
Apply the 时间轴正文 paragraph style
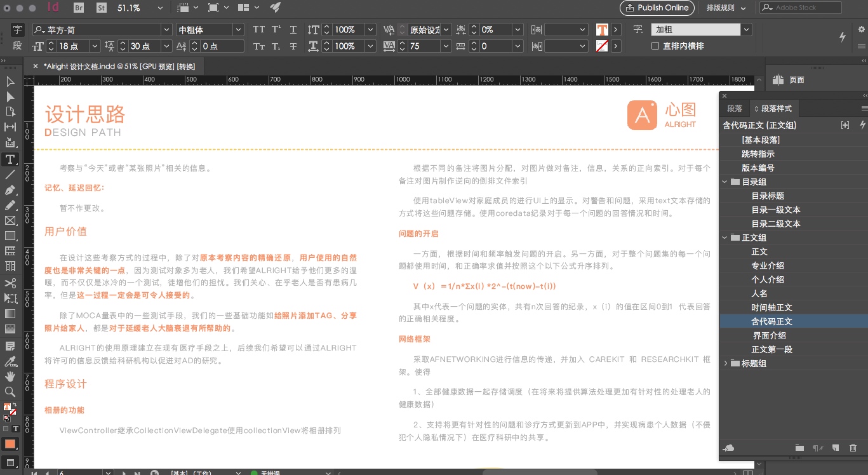click(x=793, y=308)
